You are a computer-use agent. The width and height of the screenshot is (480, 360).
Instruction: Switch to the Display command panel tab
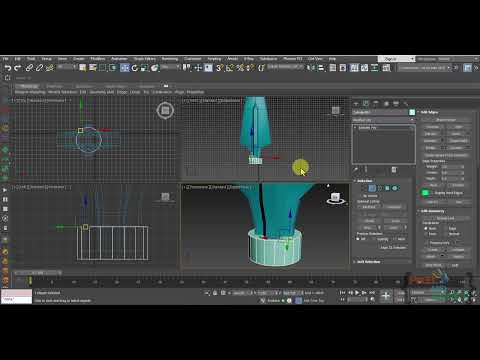[396, 103]
